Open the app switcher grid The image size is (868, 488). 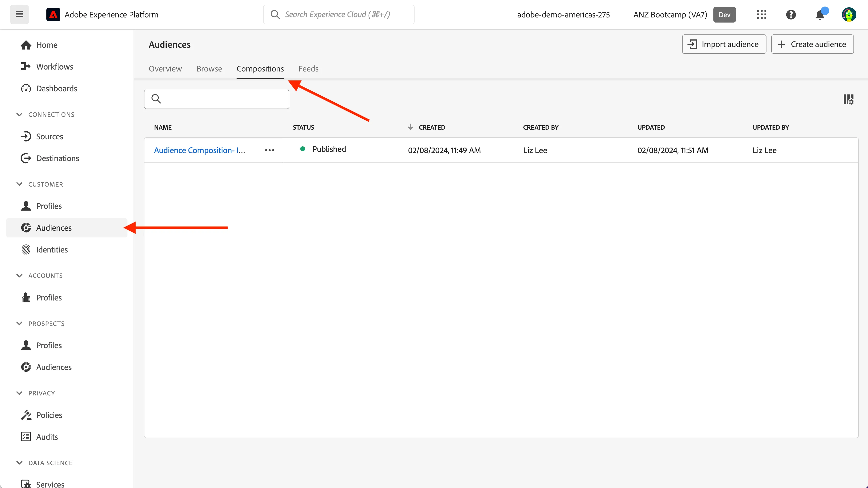coord(761,15)
